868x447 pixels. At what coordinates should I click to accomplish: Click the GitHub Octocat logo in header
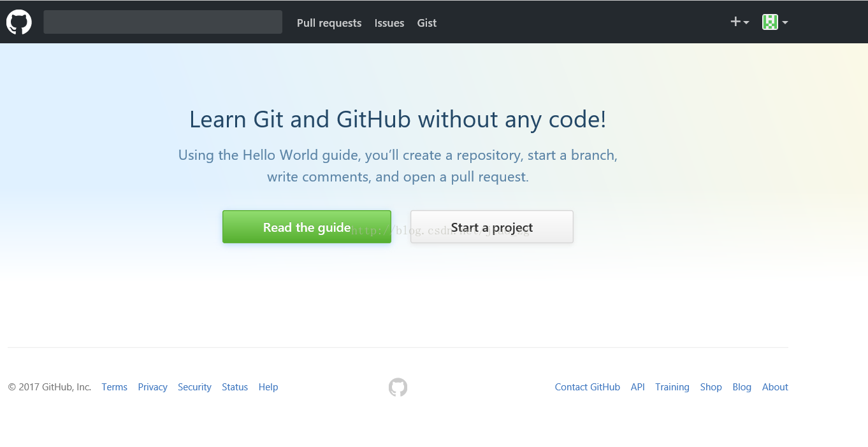[19, 22]
